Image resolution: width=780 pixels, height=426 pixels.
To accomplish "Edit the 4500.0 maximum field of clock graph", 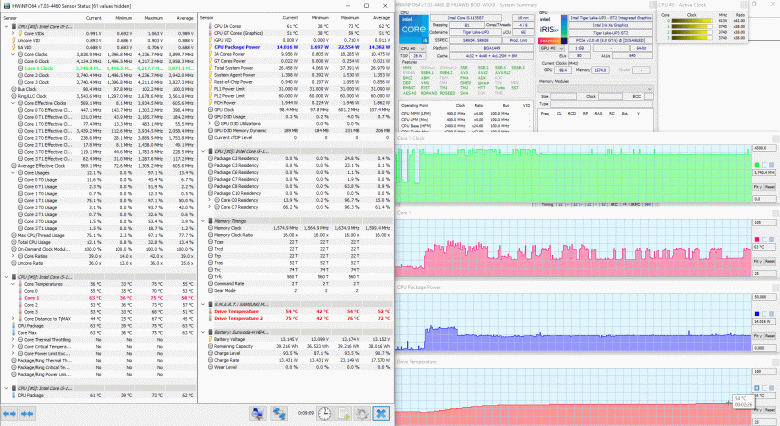I will (764, 148).
